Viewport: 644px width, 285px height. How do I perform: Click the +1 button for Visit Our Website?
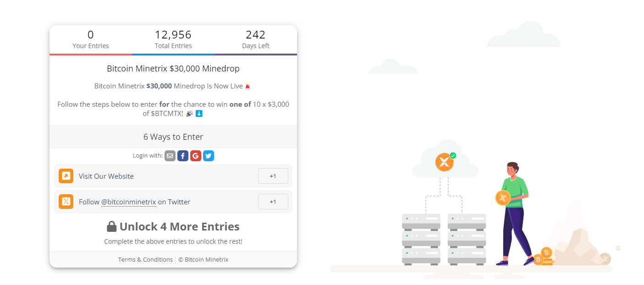273,176
